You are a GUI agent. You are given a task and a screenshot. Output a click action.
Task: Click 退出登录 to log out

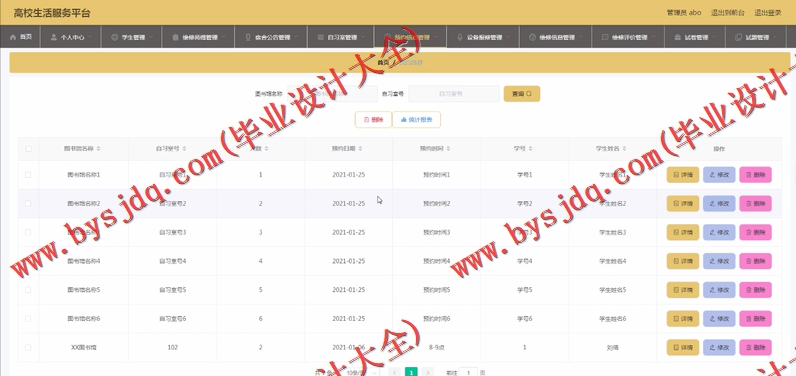(x=768, y=13)
